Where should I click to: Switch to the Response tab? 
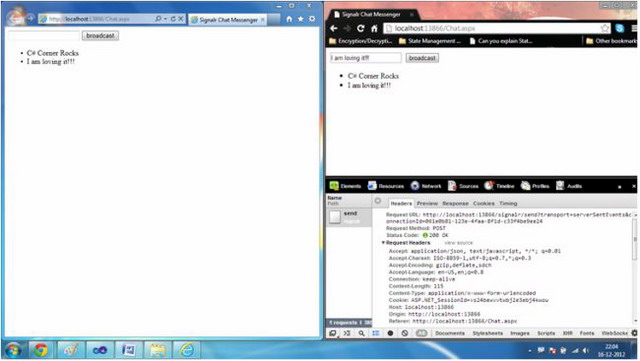tap(455, 203)
